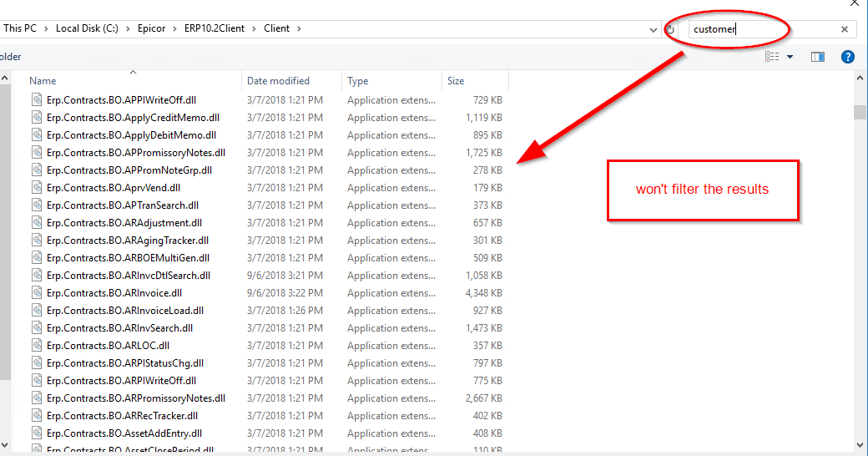Click the 1,725 KB size cell
This screenshot has width=868, height=456.
(483, 152)
